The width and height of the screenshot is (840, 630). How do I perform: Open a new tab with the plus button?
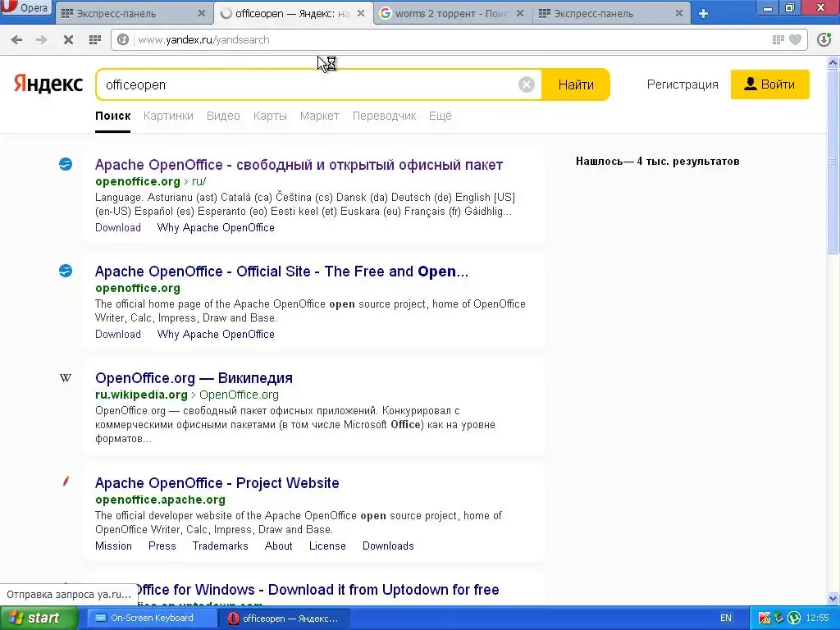coord(703,13)
